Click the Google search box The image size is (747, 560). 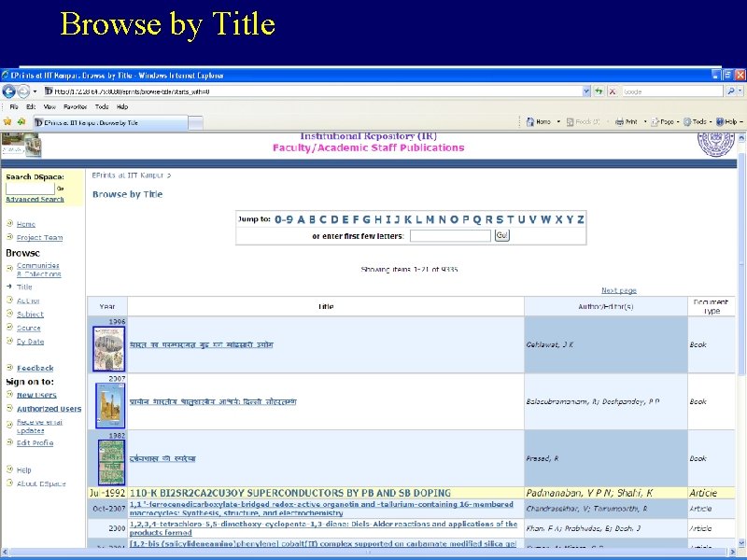click(x=672, y=91)
